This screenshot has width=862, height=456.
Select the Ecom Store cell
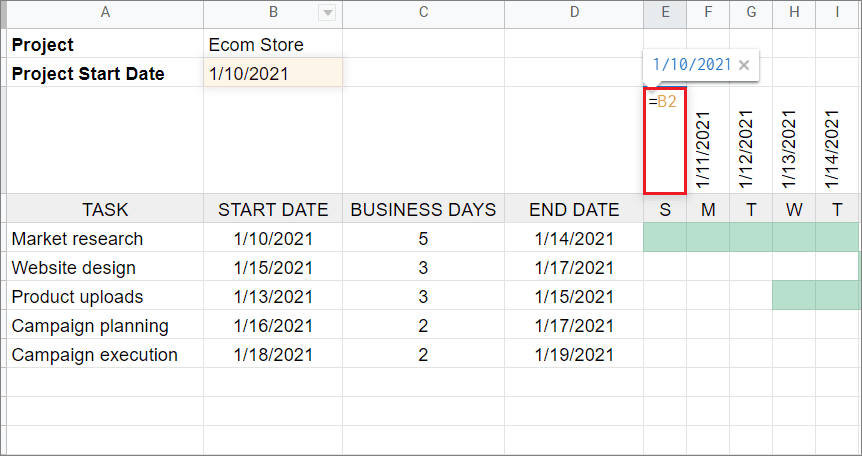(x=273, y=44)
